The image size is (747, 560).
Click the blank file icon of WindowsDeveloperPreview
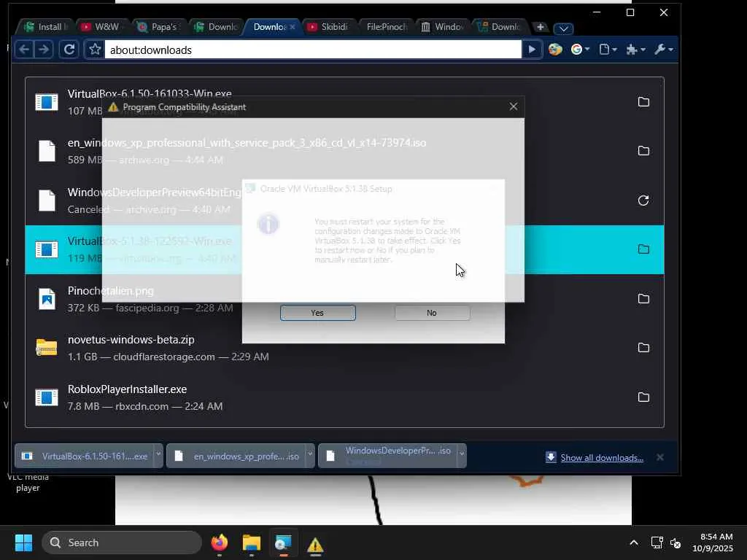tap(47, 201)
